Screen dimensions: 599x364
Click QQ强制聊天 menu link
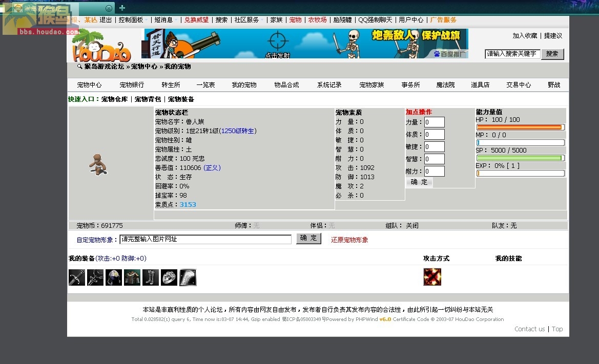tap(375, 20)
